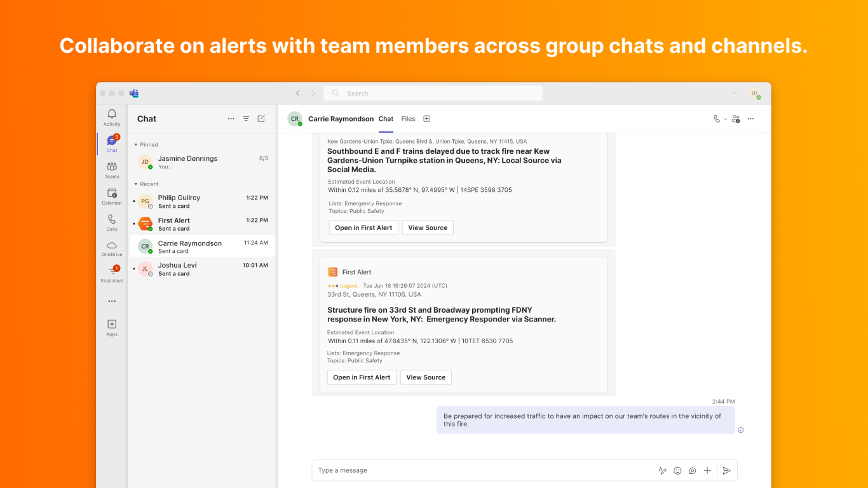The image size is (868, 488).
Task: Select Carrie Raymondson chat in list
Action: click(203, 247)
